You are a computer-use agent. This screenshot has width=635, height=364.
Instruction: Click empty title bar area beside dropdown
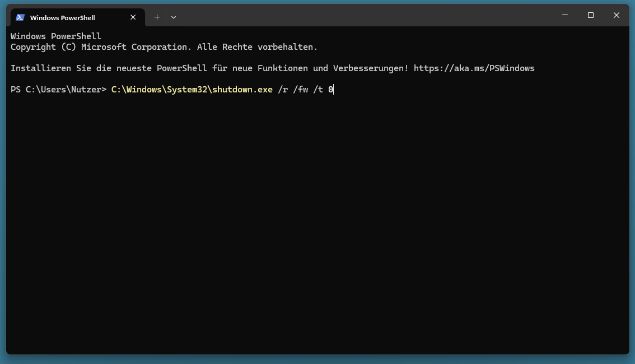click(365, 15)
